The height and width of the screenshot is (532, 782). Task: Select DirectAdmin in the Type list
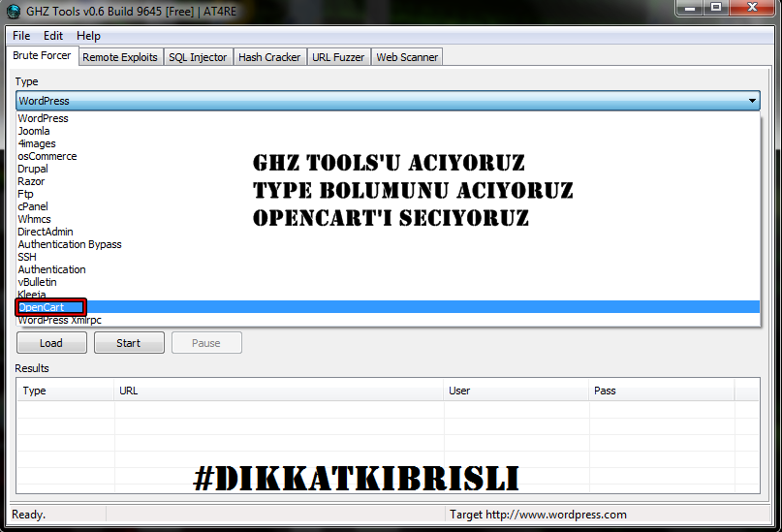[389, 232]
